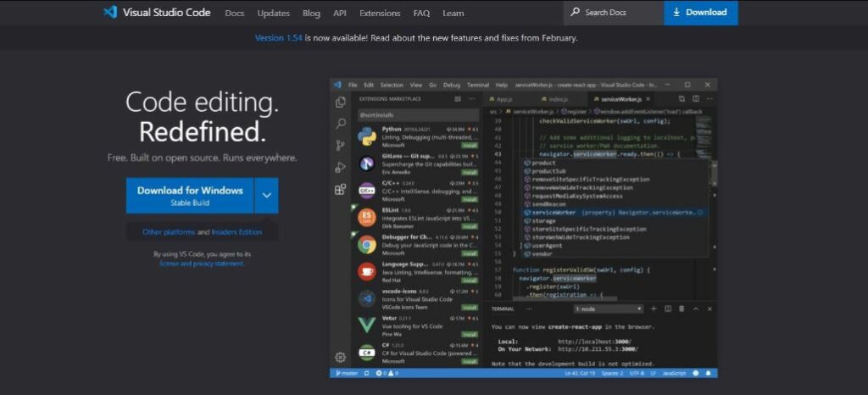The height and width of the screenshot is (395, 868).
Task: Open the Extensions Marketplace more actions ellipsis
Action: [x=471, y=99]
